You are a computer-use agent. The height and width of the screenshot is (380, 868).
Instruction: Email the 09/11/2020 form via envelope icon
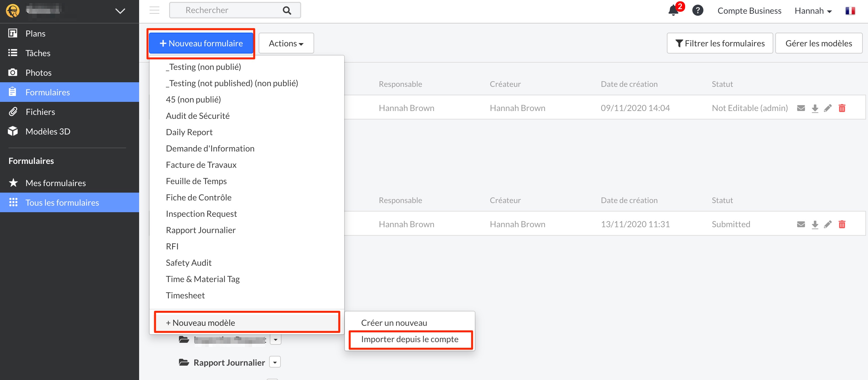click(x=801, y=108)
